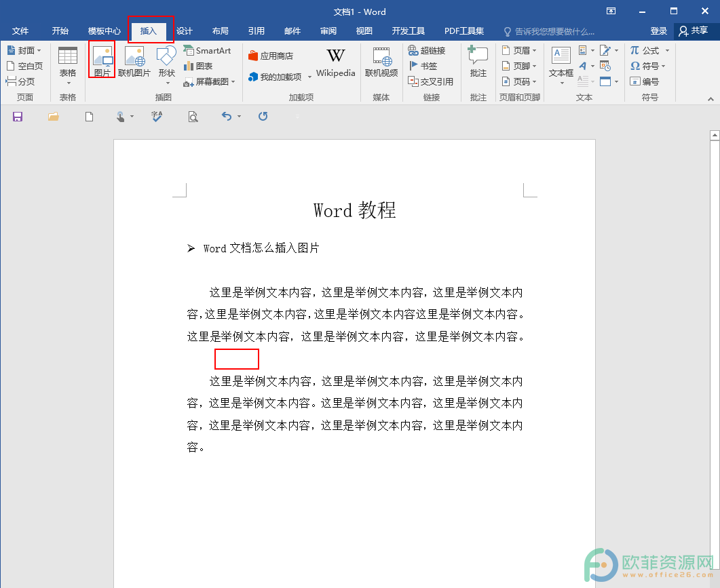Switch to the 模板中心 tab

pos(105,31)
